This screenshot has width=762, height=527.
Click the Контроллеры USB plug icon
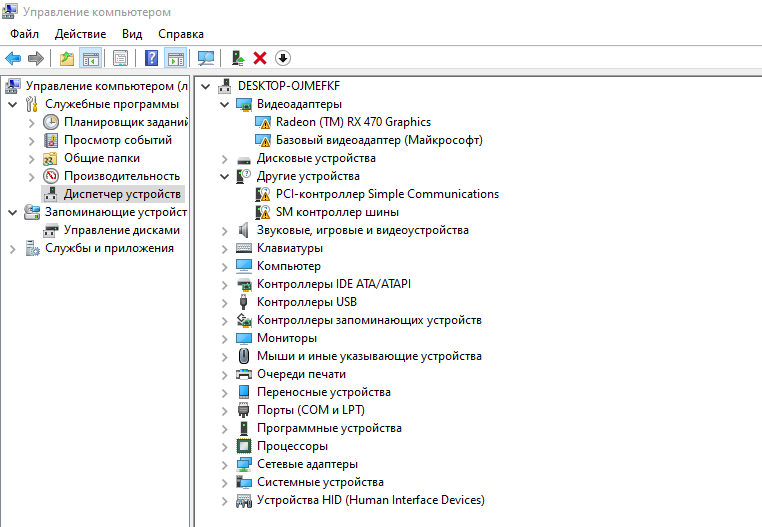pos(243,302)
